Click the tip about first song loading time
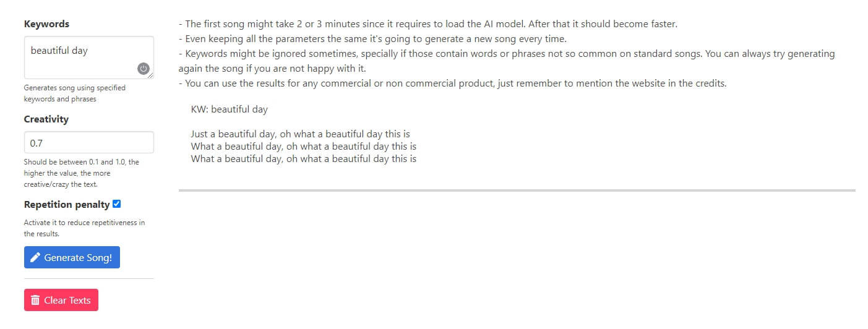868x329 pixels. coord(428,25)
